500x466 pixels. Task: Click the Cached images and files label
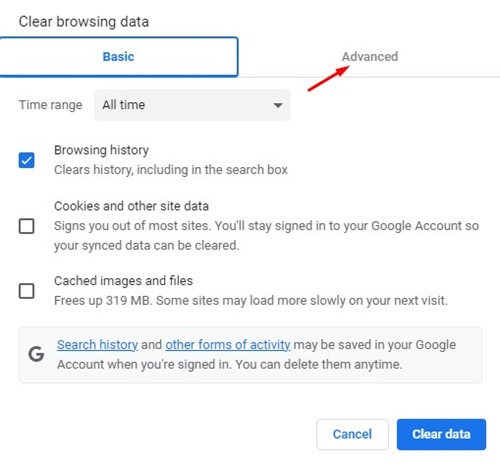pyautogui.click(x=123, y=281)
